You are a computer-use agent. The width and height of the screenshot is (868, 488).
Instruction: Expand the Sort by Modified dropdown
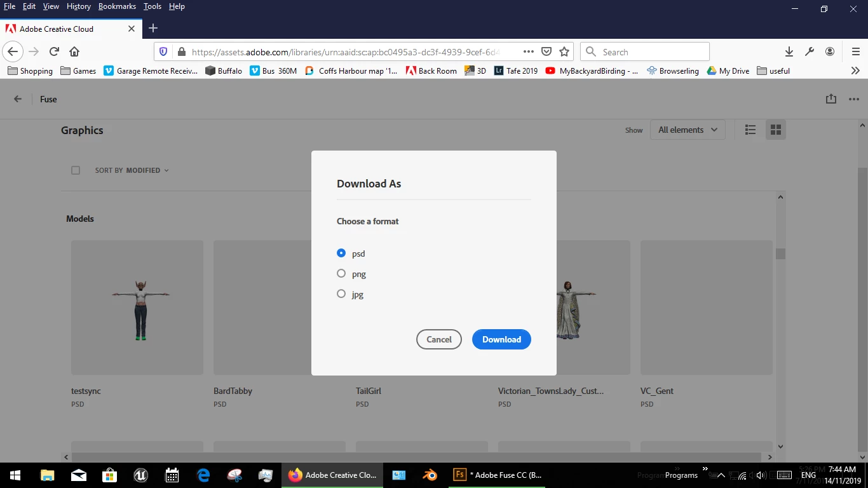[132, 170]
